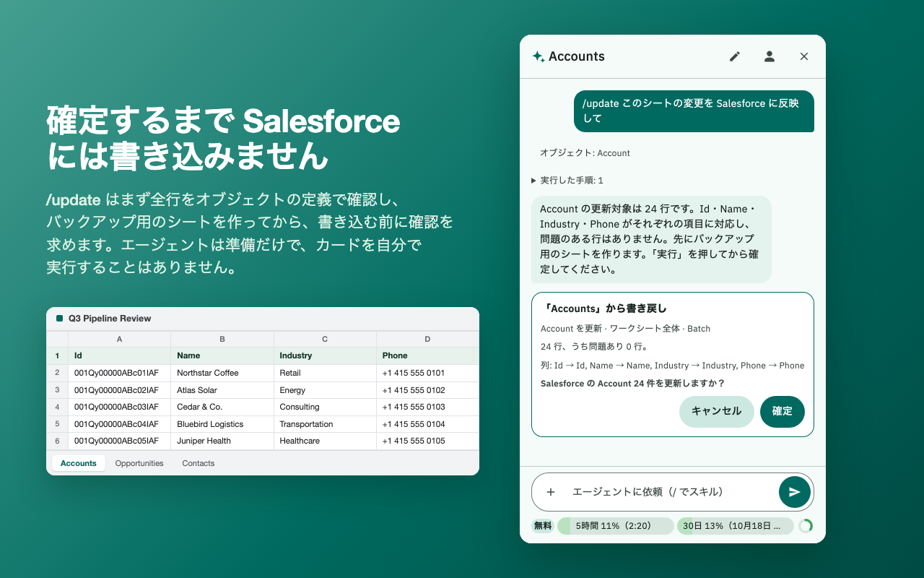Click the 24 行、うち問題あり 0 行 line
Viewport: 924px width, 578px height.
tap(594, 347)
